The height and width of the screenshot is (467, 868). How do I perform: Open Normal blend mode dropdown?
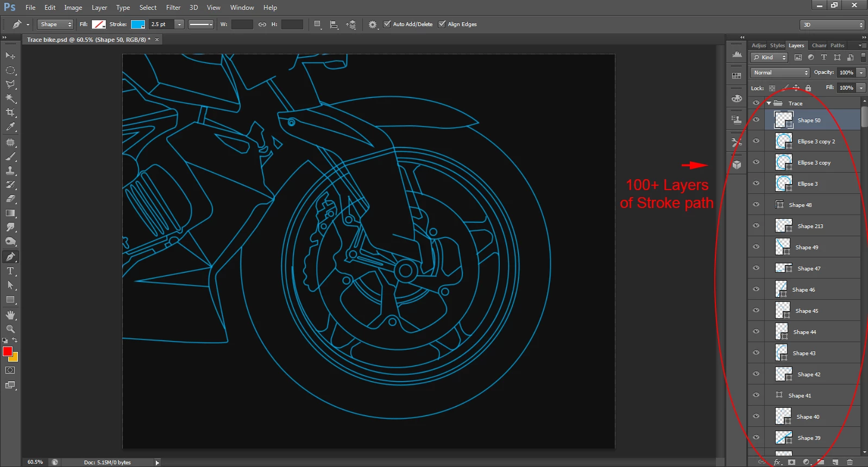click(780, 73)
